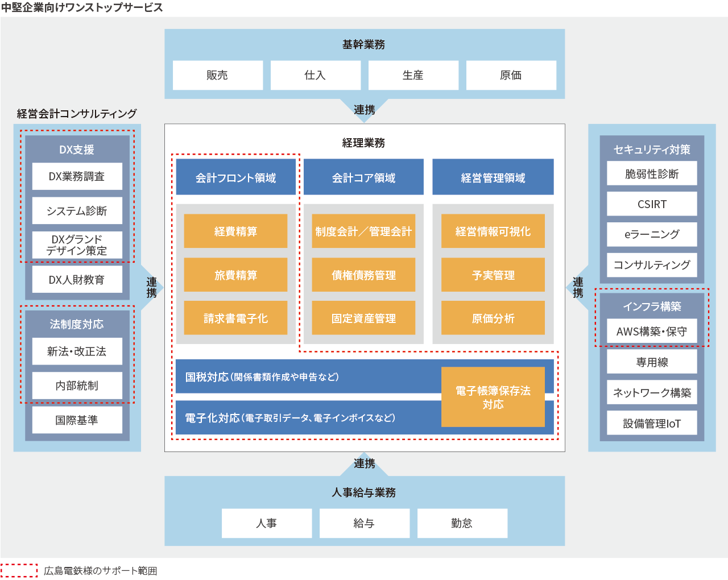The width and height of the screenshot is (728, 580).
Task: Select the 会計コア領域 header
Action: point(364,177)
